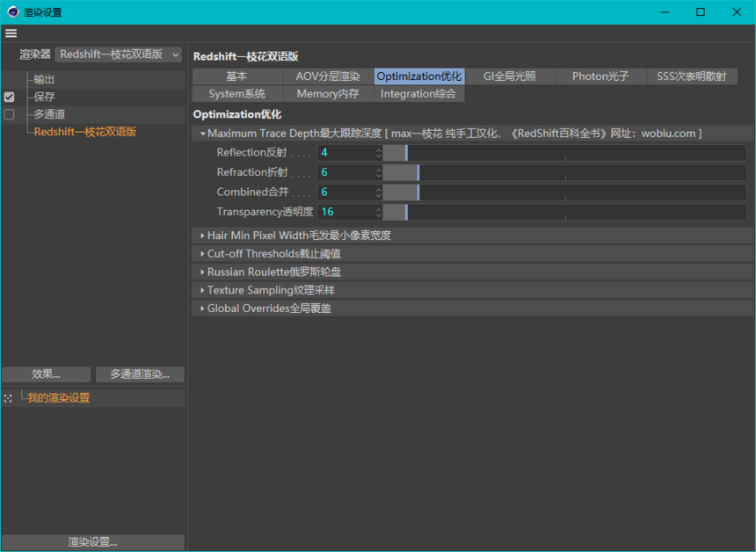Click the Refraction折射 slider
The height and width of the screenshot is (552, 756).
tap(564, 172)
